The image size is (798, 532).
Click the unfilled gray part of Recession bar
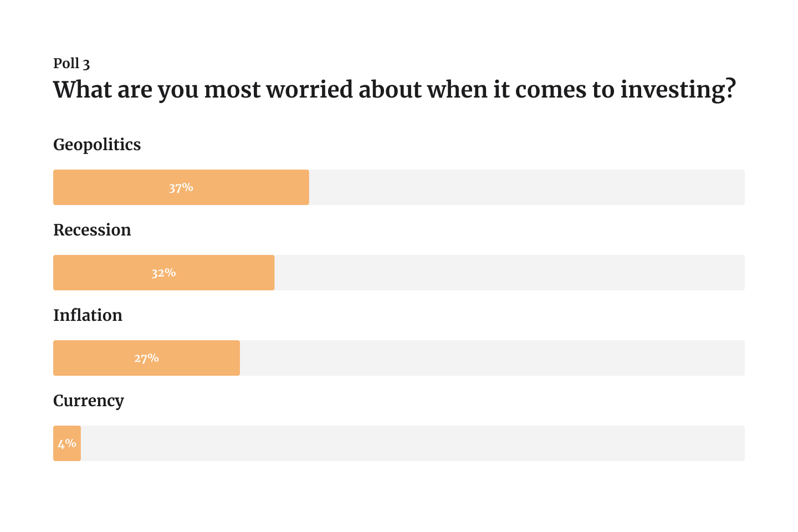[509, 273]
